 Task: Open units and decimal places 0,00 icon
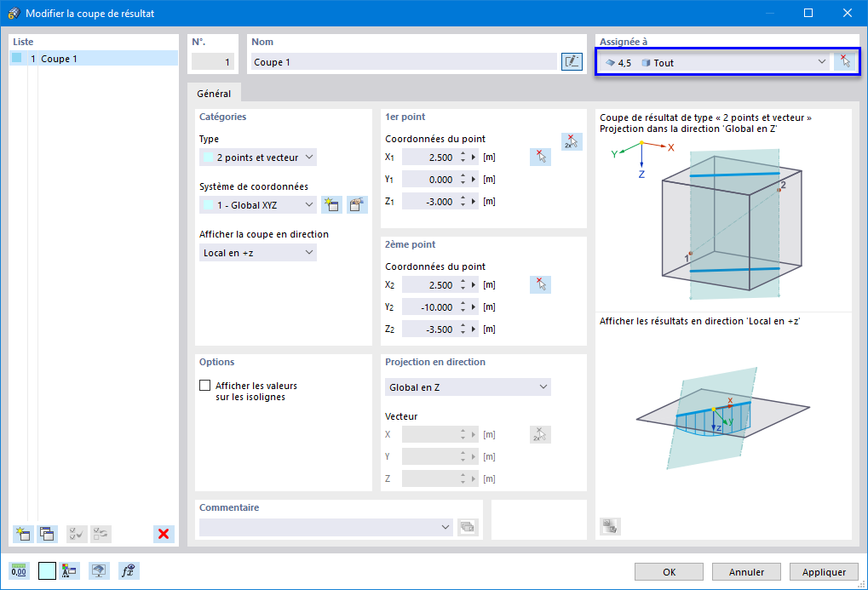point(19,570)
